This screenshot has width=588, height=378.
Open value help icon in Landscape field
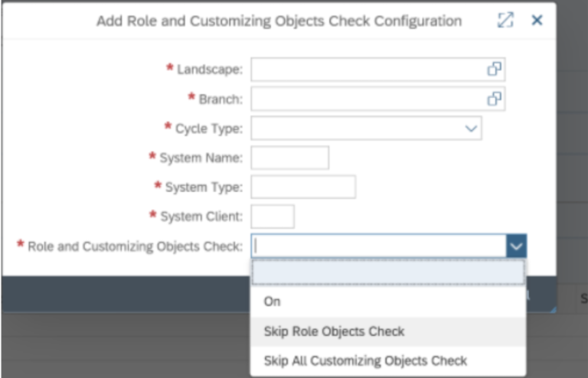(495, 69)
